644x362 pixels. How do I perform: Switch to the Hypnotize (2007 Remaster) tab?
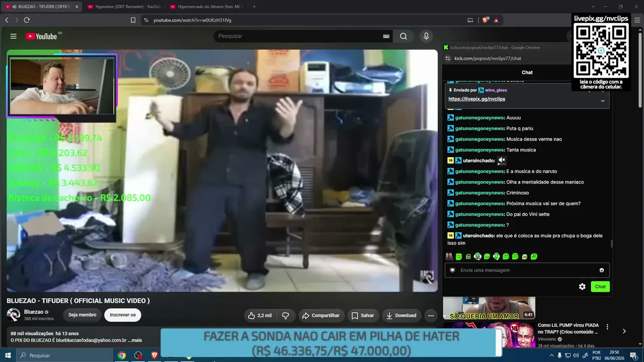pos(123,7)
